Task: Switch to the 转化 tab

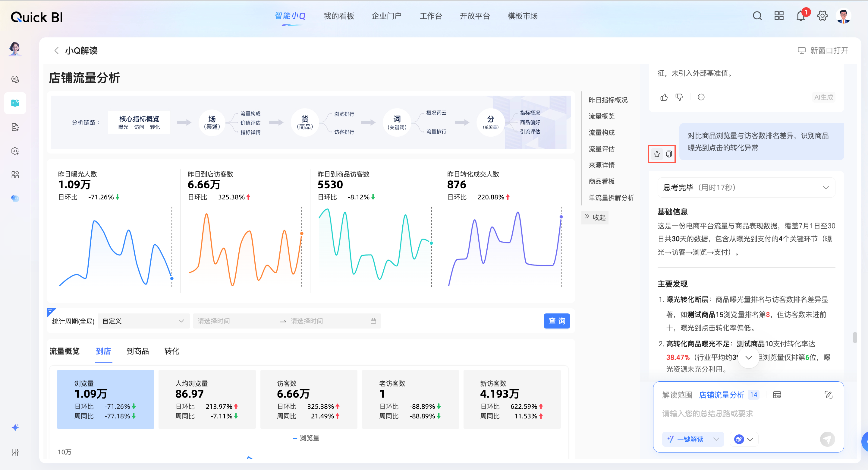Action: point(171,351)
